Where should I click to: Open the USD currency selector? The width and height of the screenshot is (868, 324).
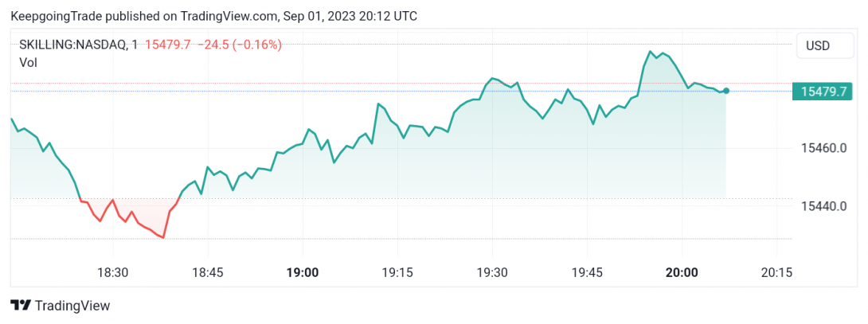tap(825, 46)
